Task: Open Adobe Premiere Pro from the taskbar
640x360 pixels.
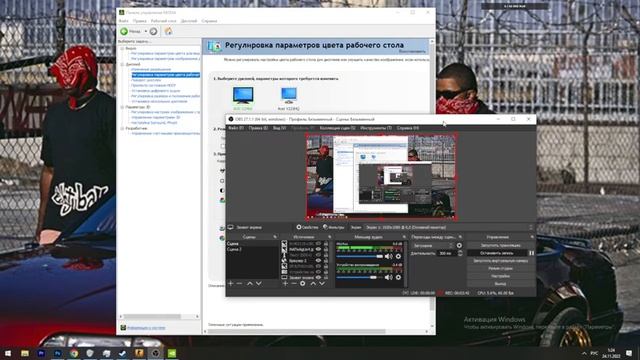Action: (41, 353)
